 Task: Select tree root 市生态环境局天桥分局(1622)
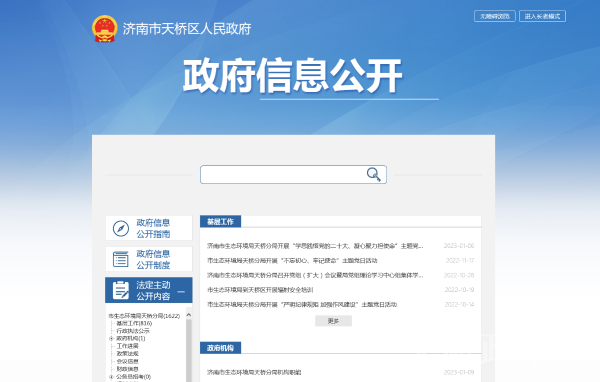tap(144, 316)
